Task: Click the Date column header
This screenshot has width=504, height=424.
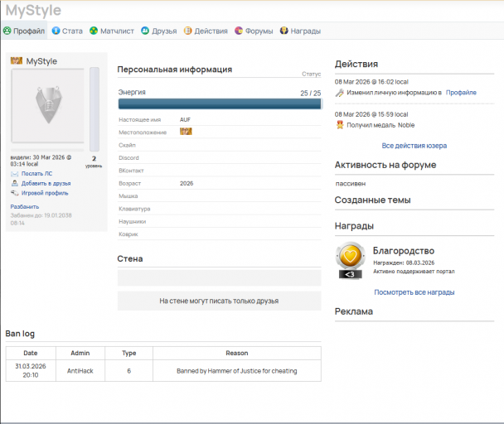Action: 31,353
